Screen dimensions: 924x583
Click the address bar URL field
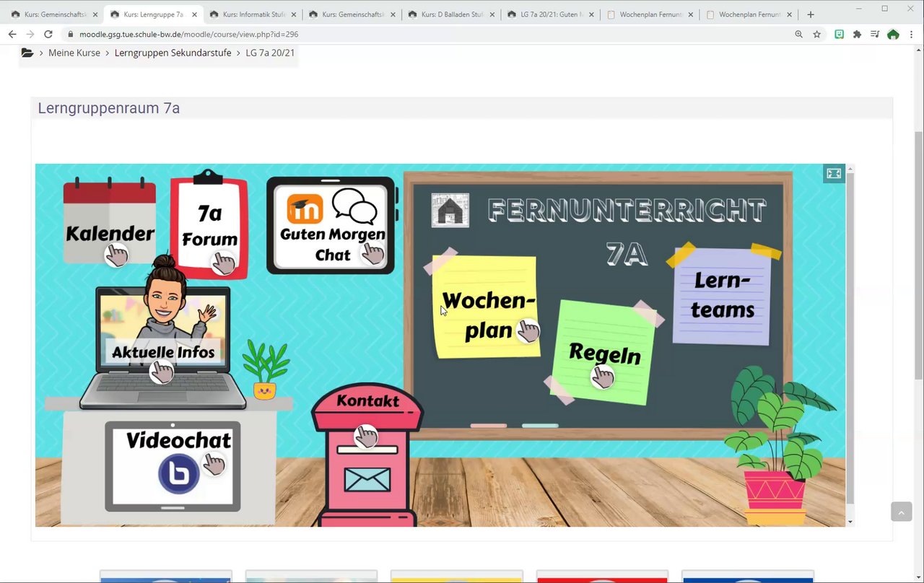pyautogui.click(x=426, y=34)
